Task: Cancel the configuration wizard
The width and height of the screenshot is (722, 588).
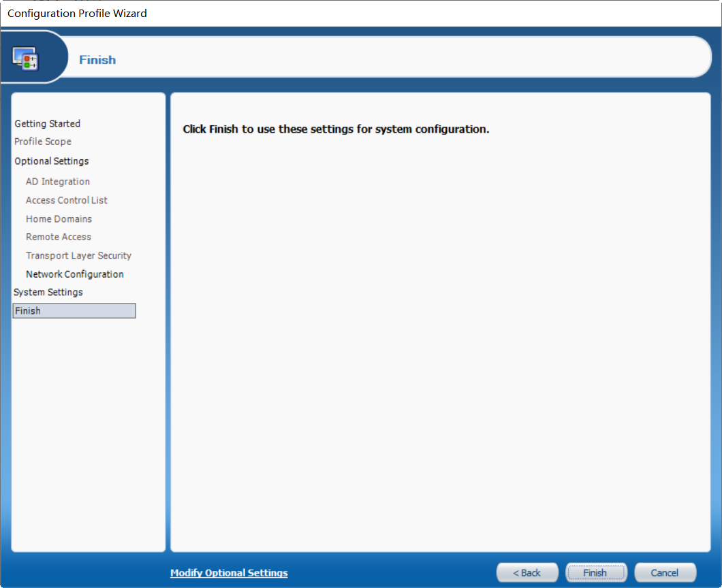Action: (x=664, y=573)
